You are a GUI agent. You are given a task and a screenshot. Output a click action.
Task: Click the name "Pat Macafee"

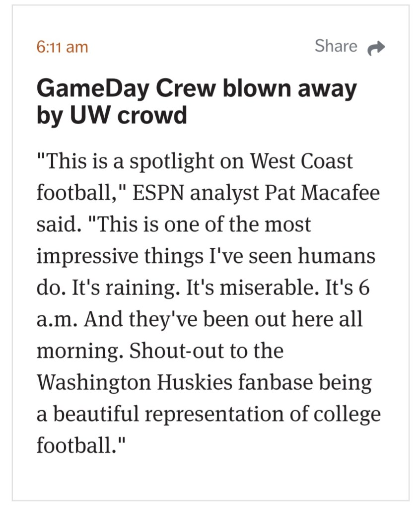[x=326, y=193]
